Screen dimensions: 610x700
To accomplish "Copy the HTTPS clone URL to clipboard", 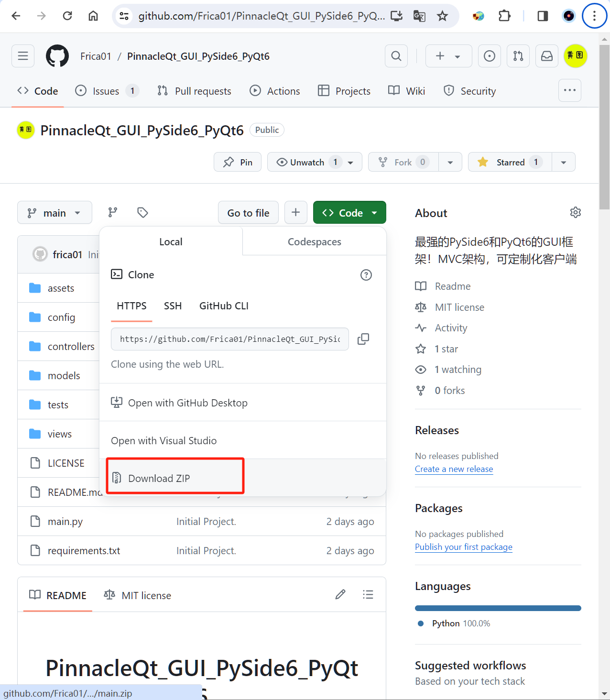I will [x=363, y=339].
